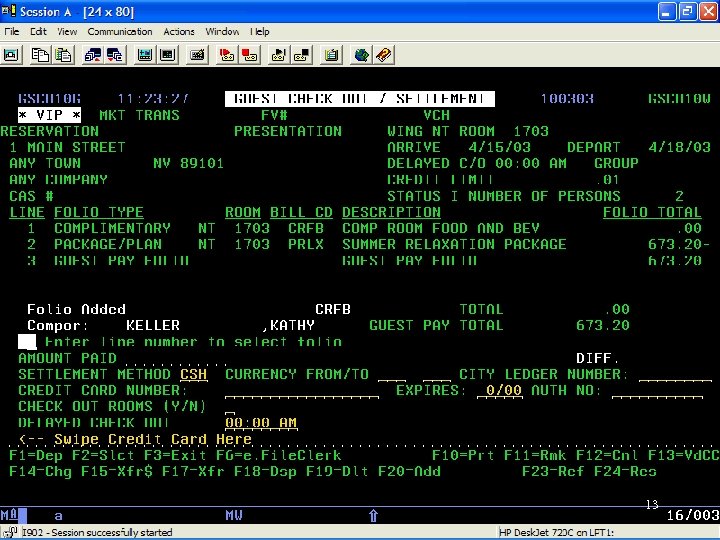
Task: Open the Display setup toolbar icon
Action: coord(145,55)
